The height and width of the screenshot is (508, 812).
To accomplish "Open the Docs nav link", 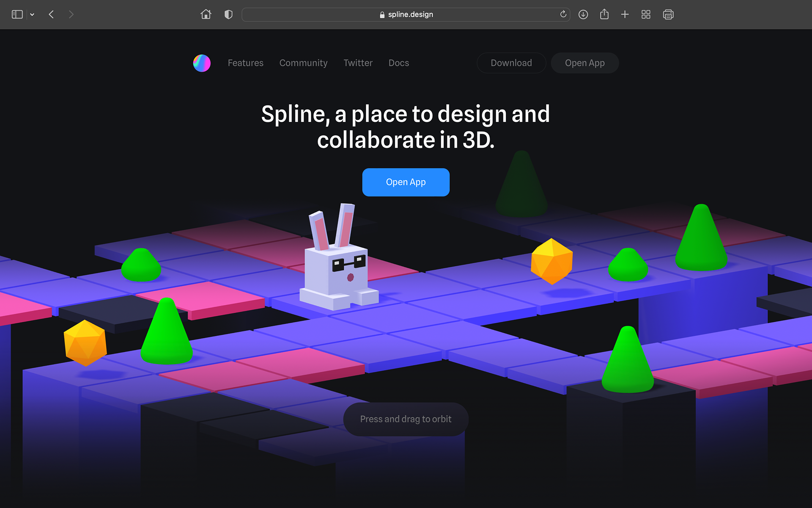I will (398, 63).
